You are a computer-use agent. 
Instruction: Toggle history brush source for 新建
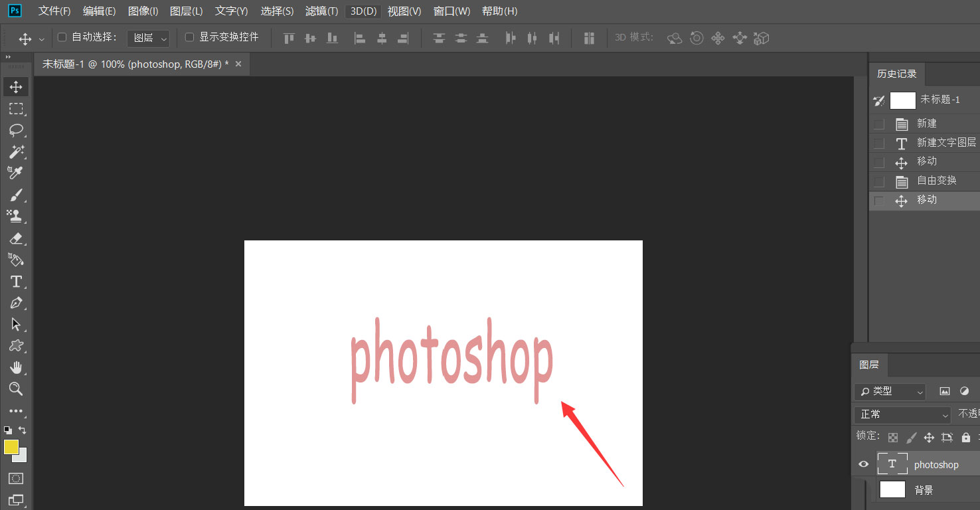pos(879,124)
